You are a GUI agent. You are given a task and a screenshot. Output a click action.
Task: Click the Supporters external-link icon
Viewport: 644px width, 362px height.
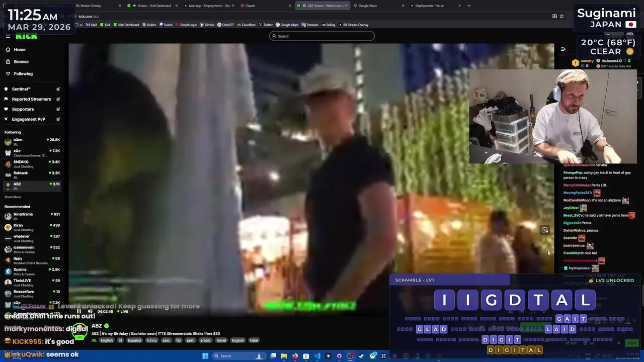[58, 109]
